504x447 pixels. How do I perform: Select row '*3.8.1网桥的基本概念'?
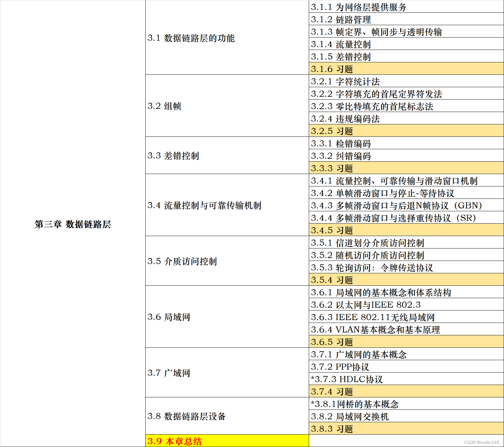[406, 404]
